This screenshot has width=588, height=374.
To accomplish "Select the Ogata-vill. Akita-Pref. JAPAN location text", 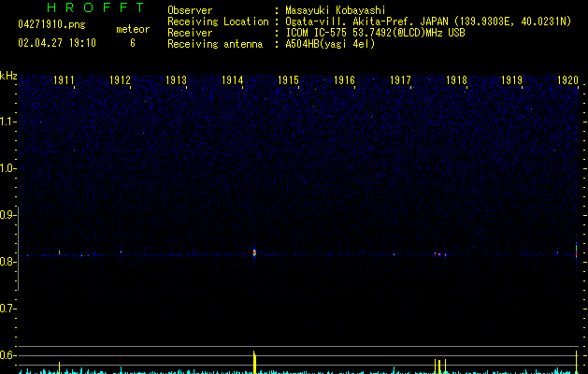I will pos(428,22).
